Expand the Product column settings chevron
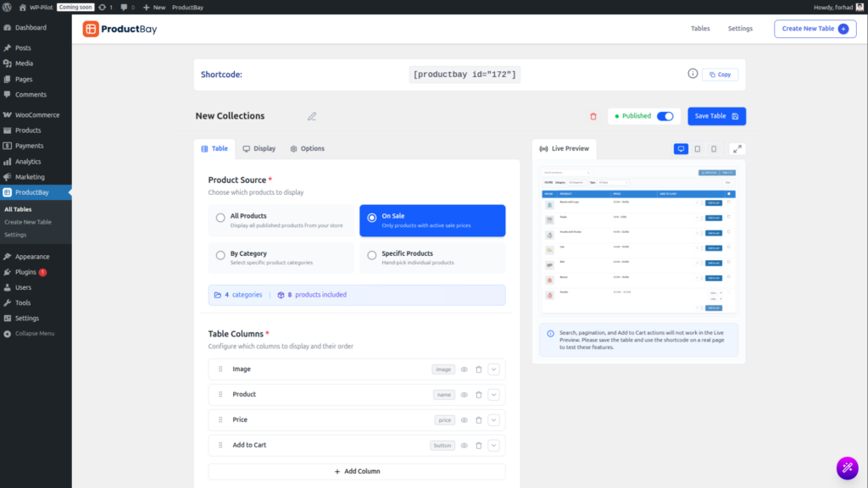The height and width of the screenshot is (488, 868). [x=494, y=395]
